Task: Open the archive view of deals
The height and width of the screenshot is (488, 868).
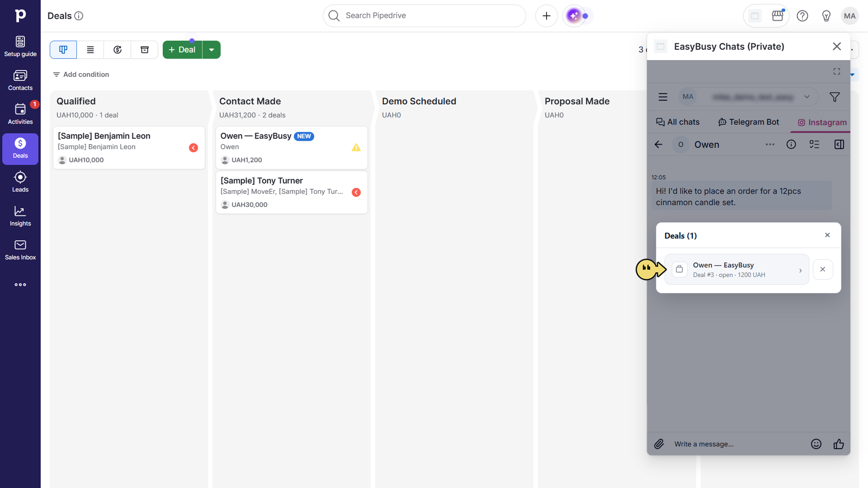Action: pyautogui.click(x=145, y=50)
